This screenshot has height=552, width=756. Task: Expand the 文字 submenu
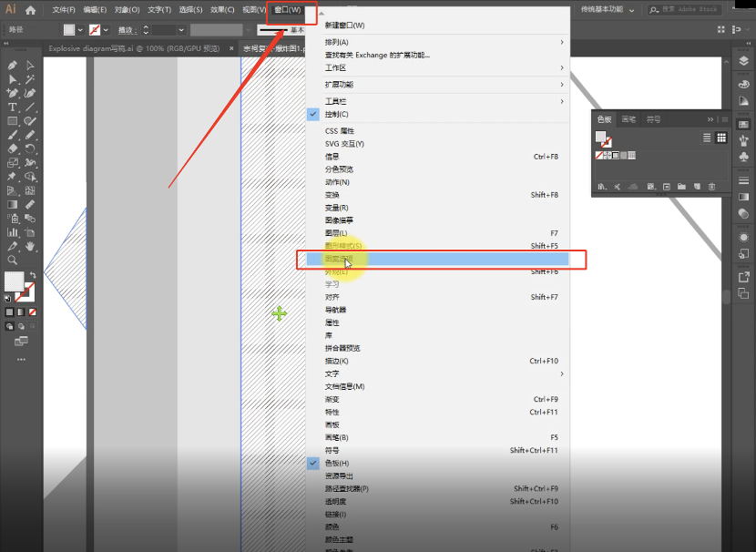[x=438, y=374]
